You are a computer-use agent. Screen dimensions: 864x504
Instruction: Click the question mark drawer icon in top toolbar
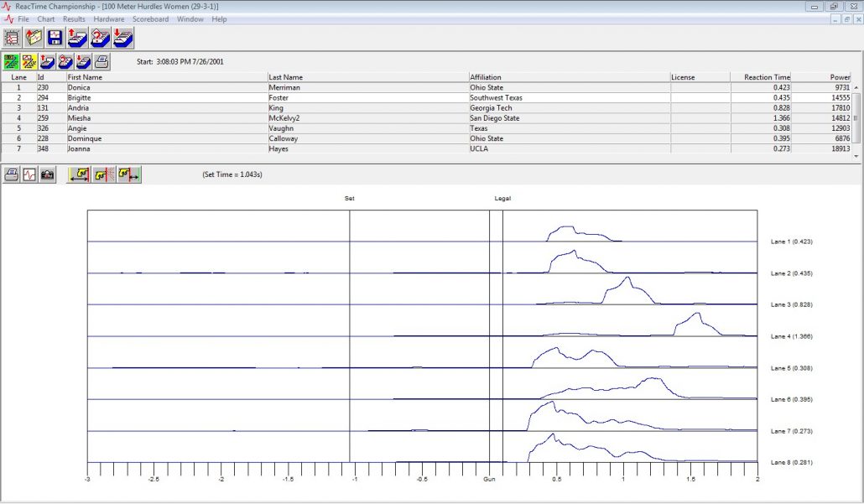coord(100,37)
